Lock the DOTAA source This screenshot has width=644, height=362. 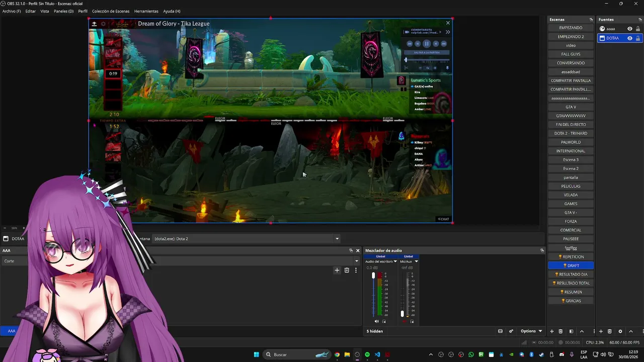click(x=638, y=38)
